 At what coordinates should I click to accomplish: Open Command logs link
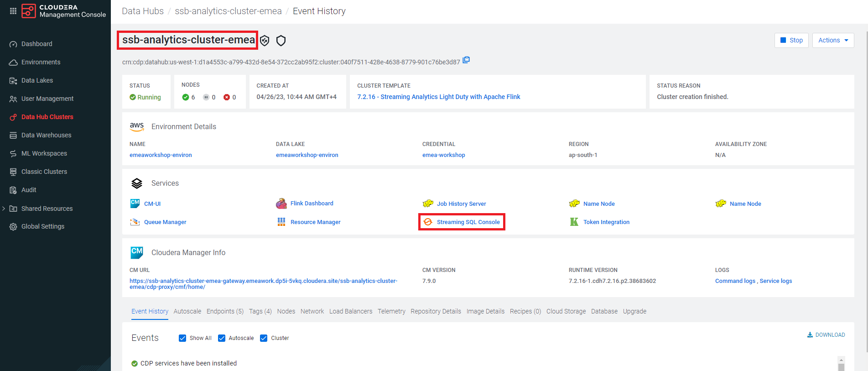735,281
